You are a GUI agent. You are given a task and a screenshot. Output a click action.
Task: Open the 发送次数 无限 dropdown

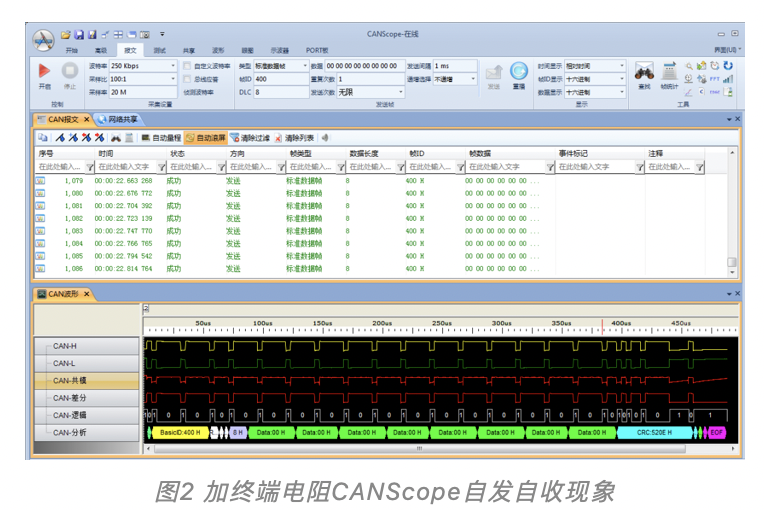pos(401,92)
